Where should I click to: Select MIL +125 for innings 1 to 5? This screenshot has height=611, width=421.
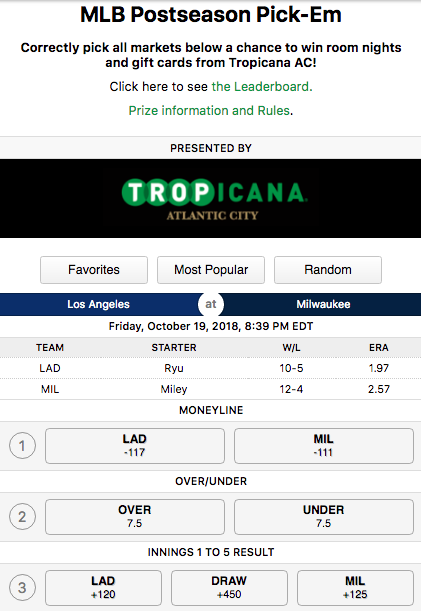coord(355,588)
